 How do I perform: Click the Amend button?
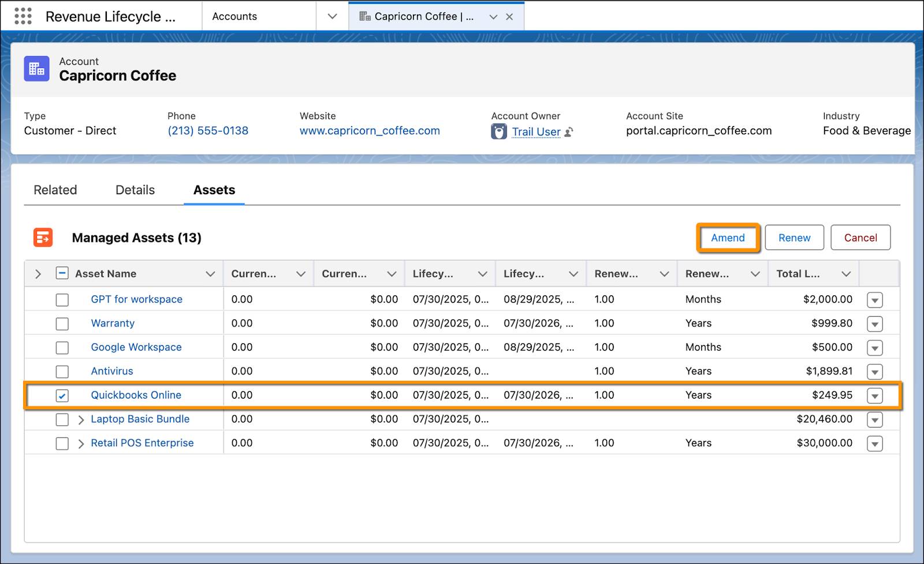(x=728, y=238)
